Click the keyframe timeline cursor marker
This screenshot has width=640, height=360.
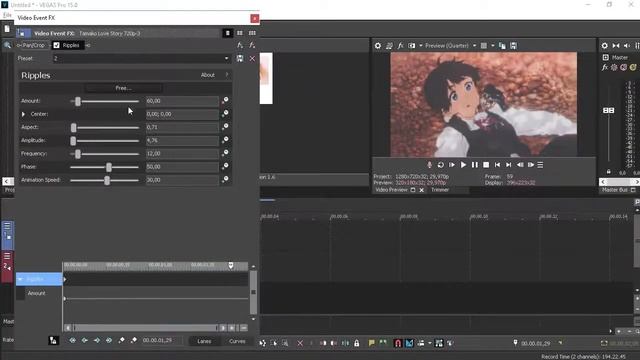coord(231,266)
